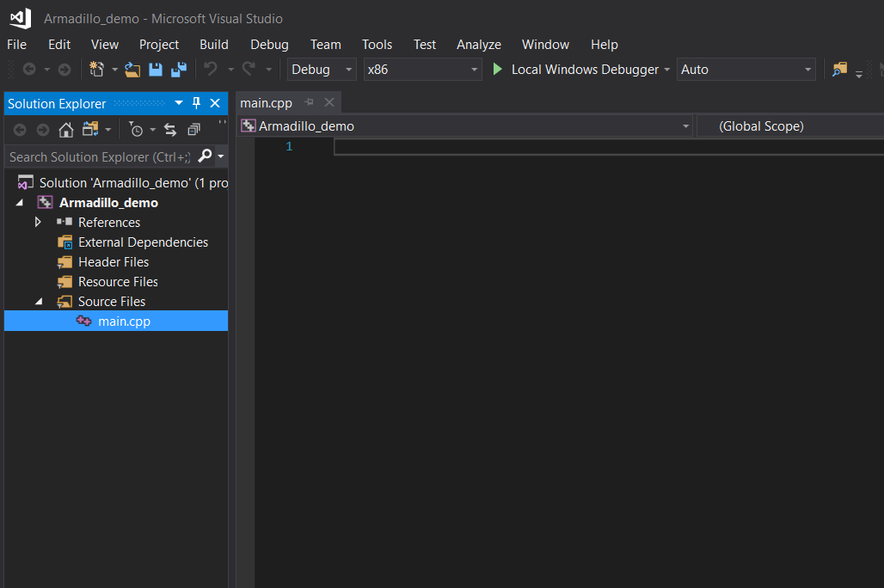Click the Open File folder icon

click(x=132, y=70)
